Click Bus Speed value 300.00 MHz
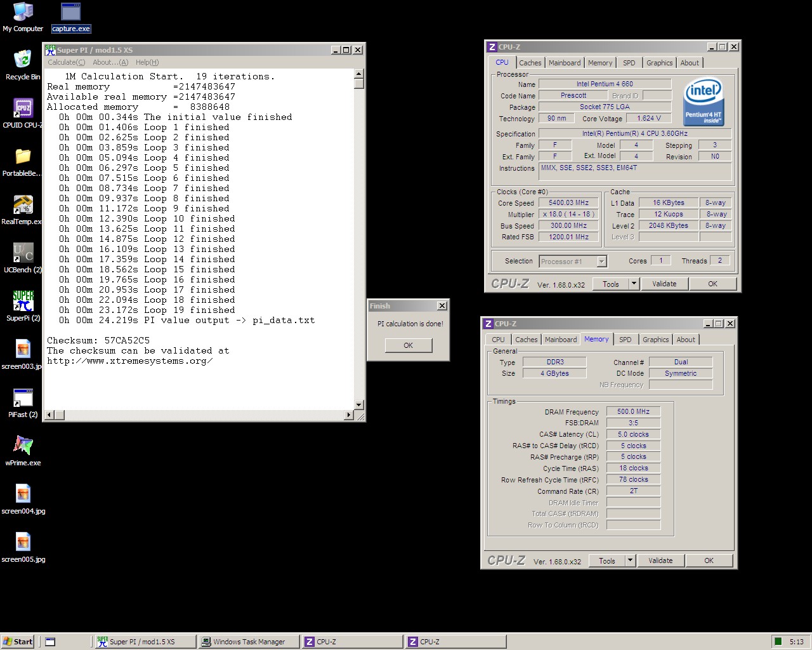Screen dimensions: 812x650 pyautogui.click(x=568, y=226)
